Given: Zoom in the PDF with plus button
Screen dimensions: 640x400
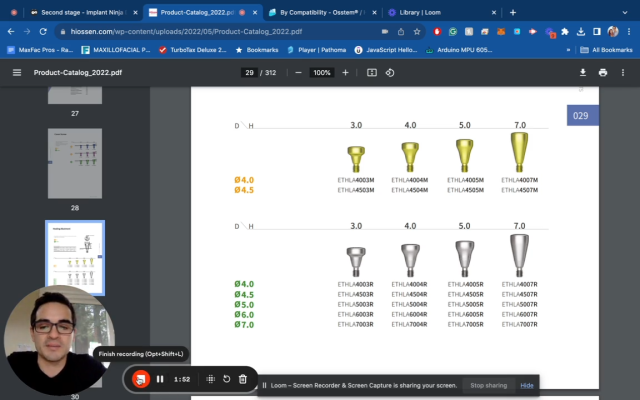Looking at the screenshot, I should click(346, 73).
